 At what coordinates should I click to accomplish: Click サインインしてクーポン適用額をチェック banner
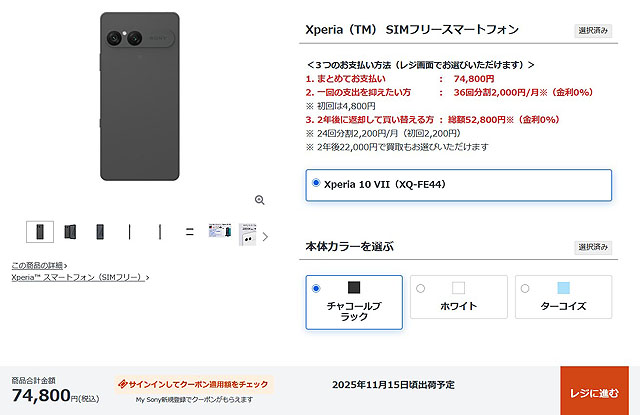pos(194,384)
